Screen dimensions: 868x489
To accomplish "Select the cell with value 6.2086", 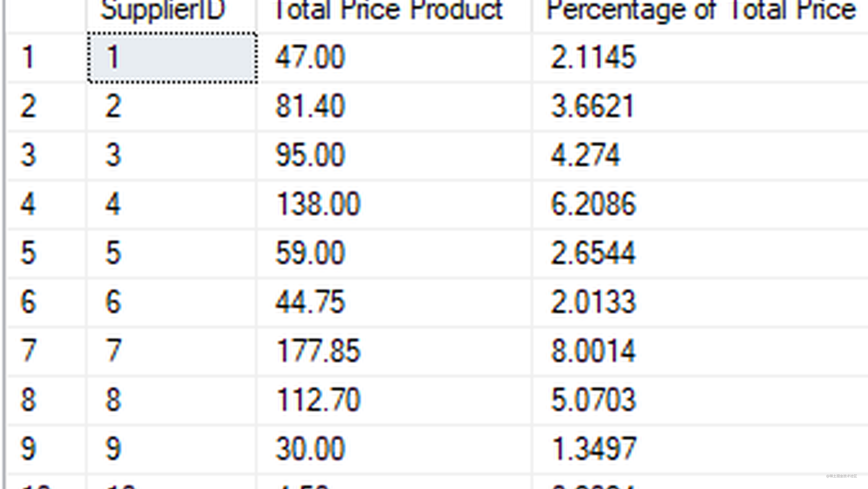I will 701,204.
